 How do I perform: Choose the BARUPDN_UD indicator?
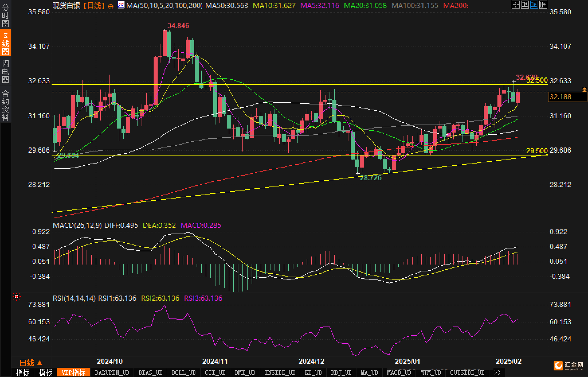point(112,372)
